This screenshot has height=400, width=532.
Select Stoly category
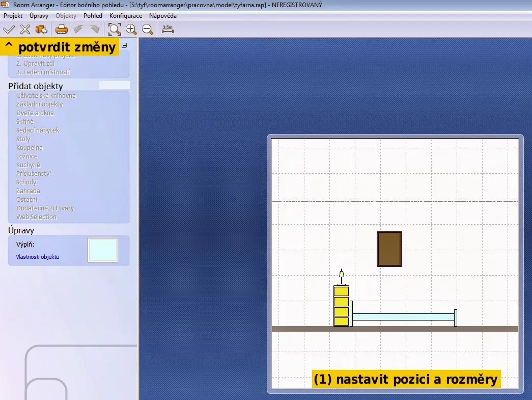click(x=23, y=139)
